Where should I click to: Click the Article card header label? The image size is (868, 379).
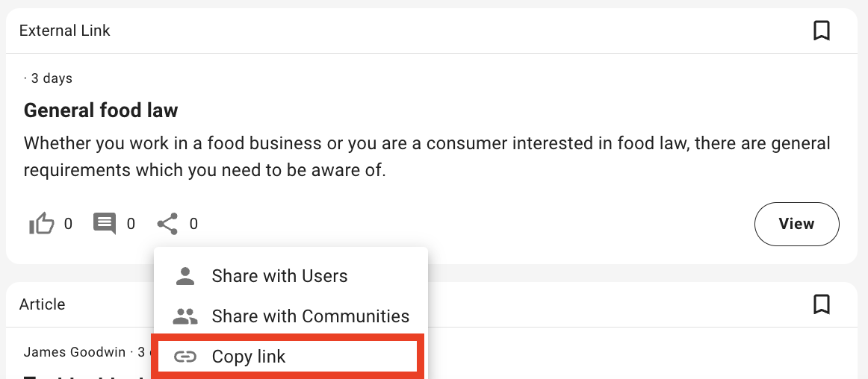click(x=42, y=304)
